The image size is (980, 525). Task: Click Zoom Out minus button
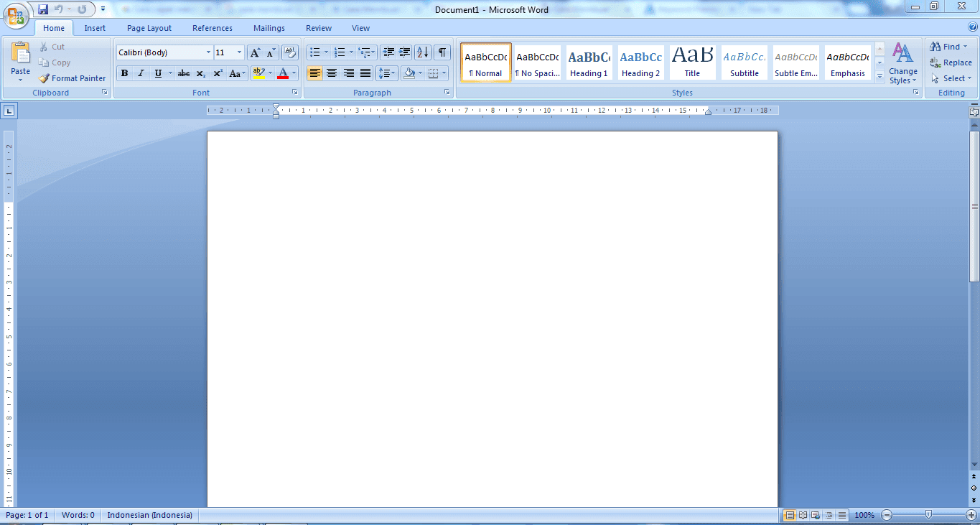coord(887,515)
